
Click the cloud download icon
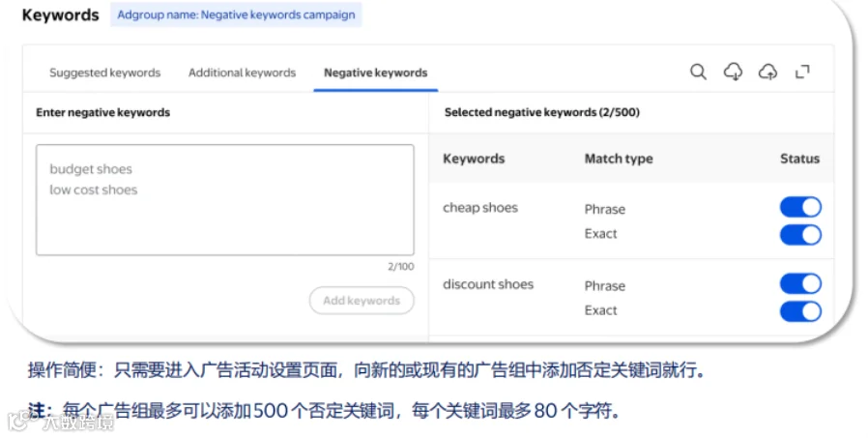tap(733, 72)
